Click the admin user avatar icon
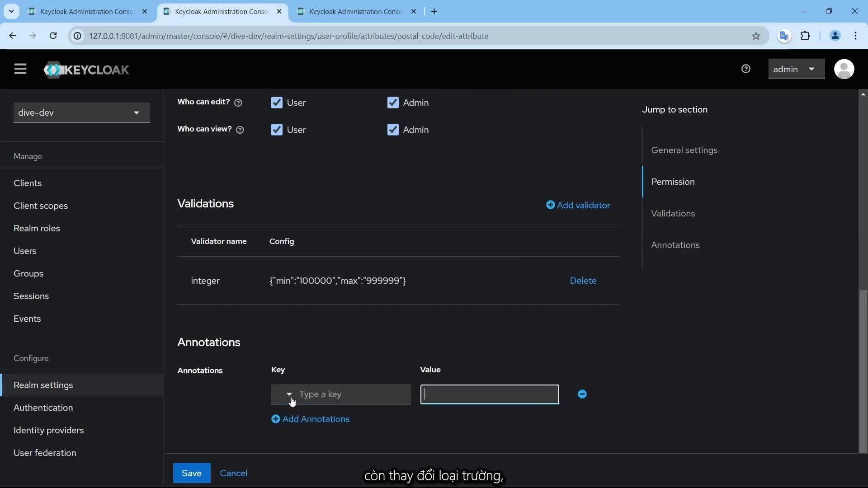Image resolution: width=868 pixels, height=488 pixels. (844, 69)
